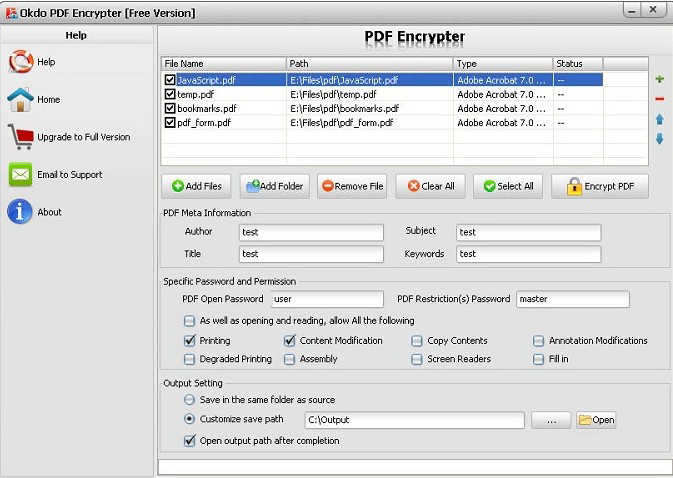This screenshot has height=478, width=673.
Task: Enable Copy Contents permission
Action: (416, 341)
